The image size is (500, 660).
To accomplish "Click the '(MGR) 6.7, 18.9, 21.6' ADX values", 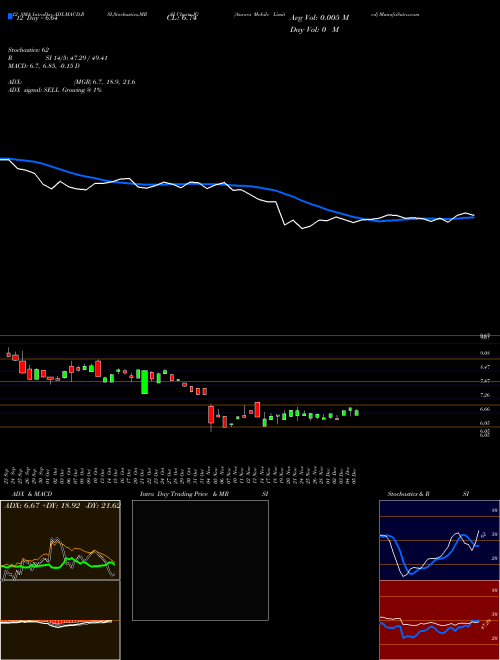I will (104, 82).
